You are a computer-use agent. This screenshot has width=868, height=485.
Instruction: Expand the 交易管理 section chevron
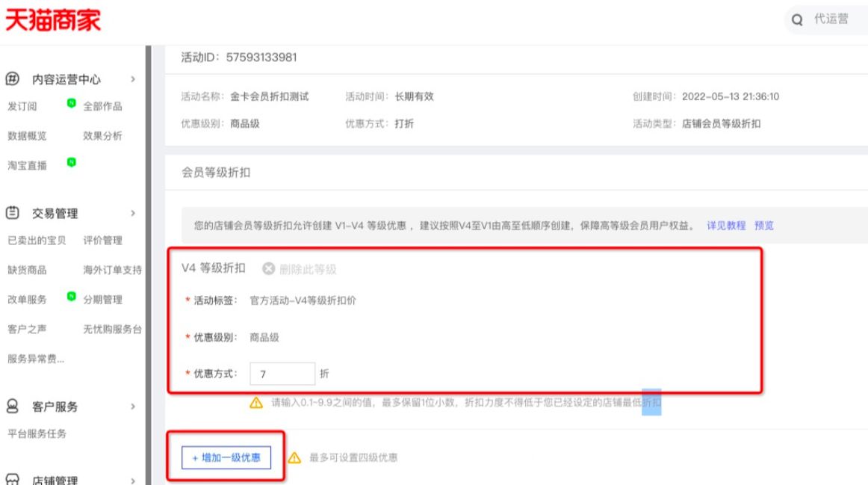click(x=134, y=212)
